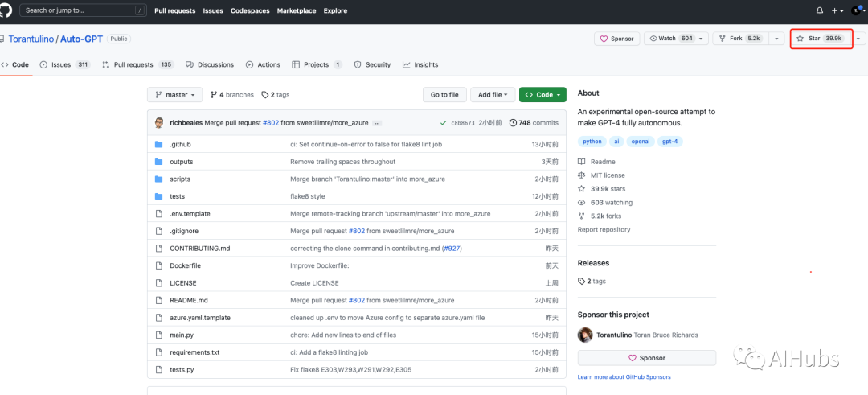Open the LICENSE file
The image size is (868, 395).
183,283
